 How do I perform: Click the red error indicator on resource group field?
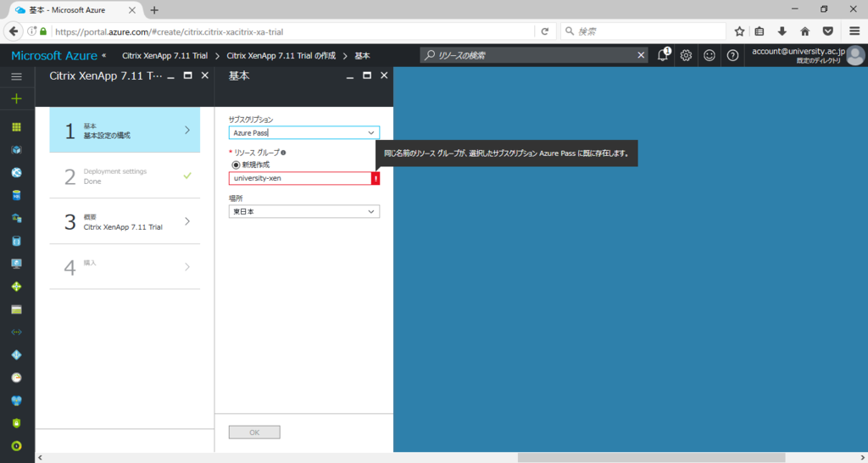coord(376,178)
